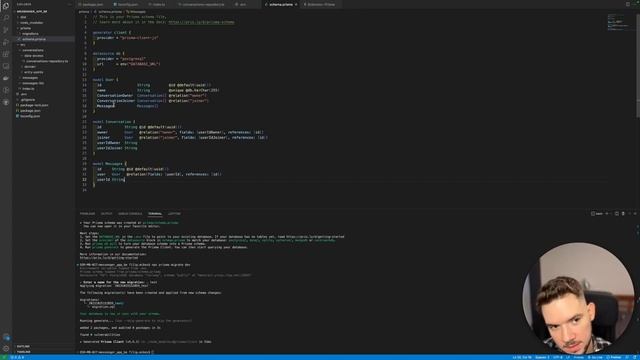Kill the terminal with the trash icon
The width and height of the screenshot is (640, 360).
(x=623, y=213)
